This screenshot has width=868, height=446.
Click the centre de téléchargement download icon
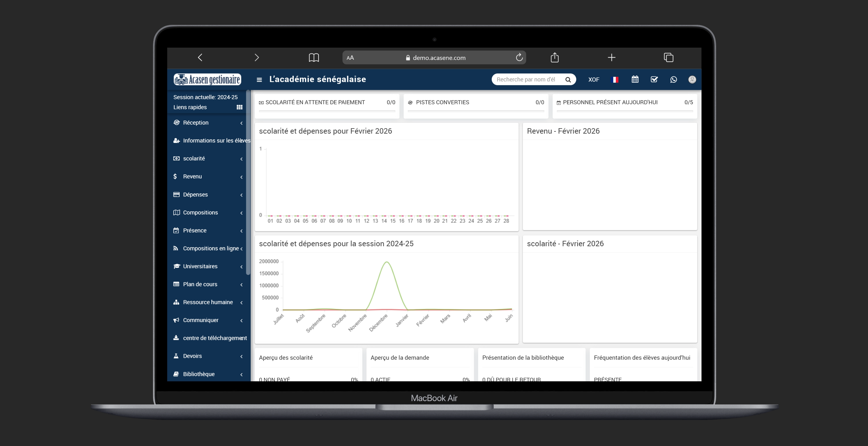click(x=176, y=338)
